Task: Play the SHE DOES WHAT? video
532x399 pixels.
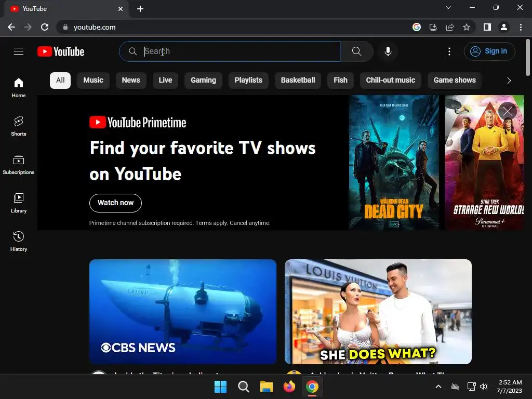Action: point(378,312)
